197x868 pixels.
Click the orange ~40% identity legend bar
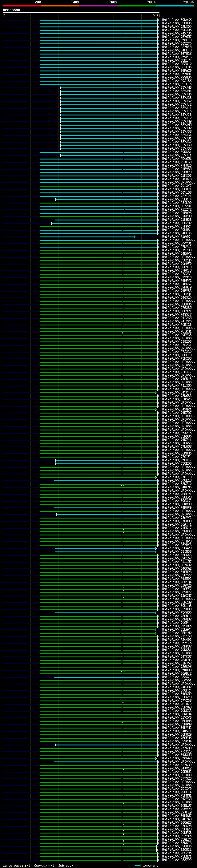click(60, 6)
